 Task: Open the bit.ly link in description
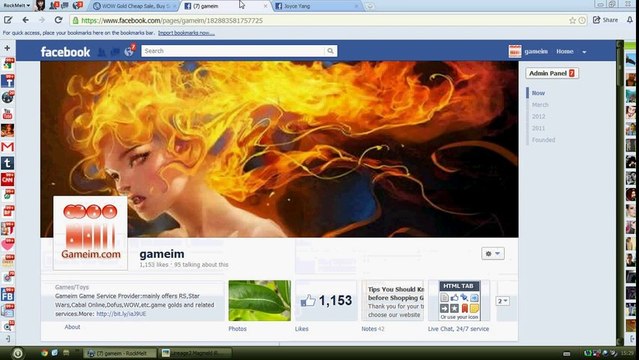[x=121, y=314]
